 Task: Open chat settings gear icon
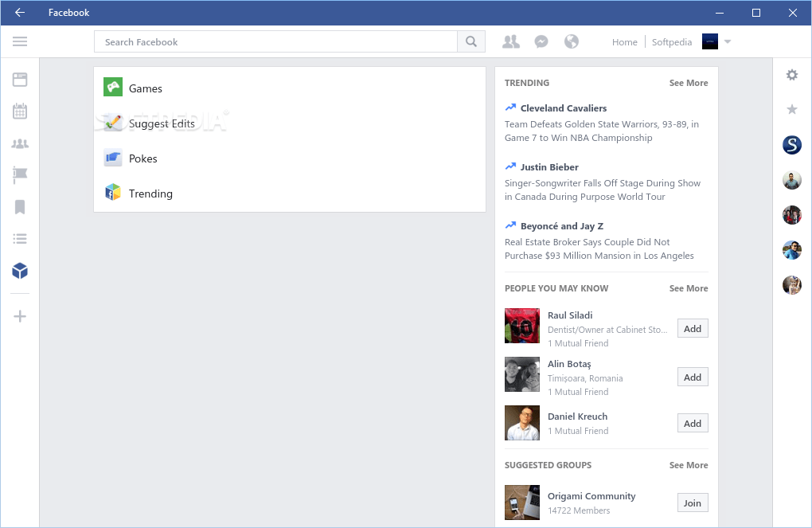click(x=792, y=75)
